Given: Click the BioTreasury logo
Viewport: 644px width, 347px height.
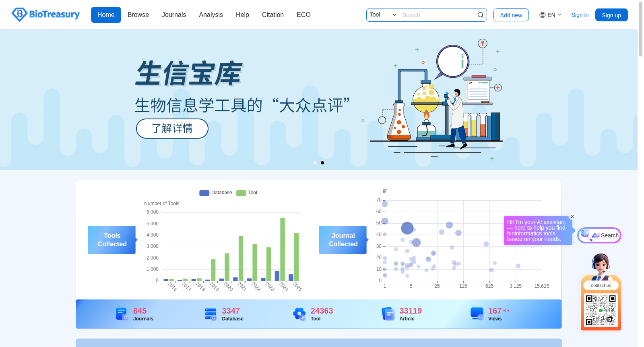Looking at the screenshot, I should click(x=45, y=15).
